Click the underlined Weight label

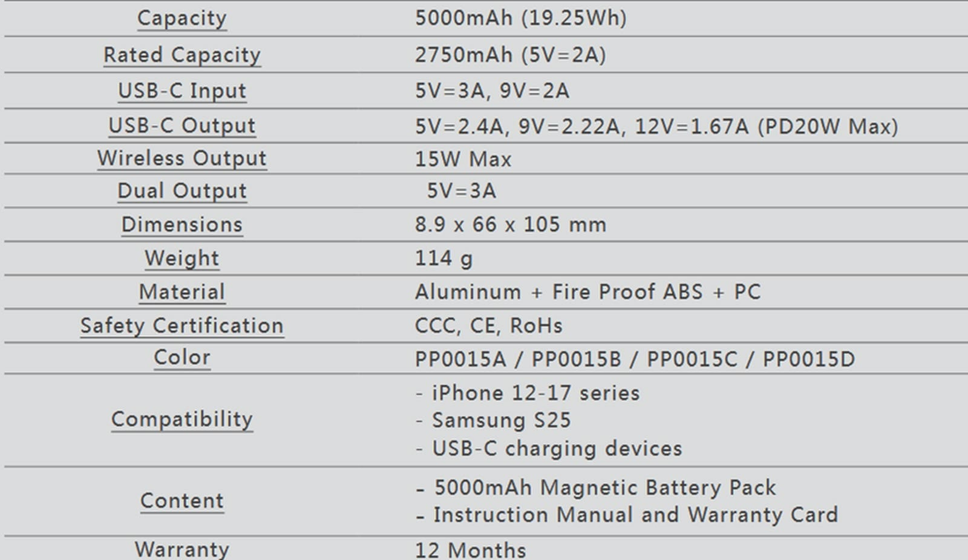click(181, 259)
